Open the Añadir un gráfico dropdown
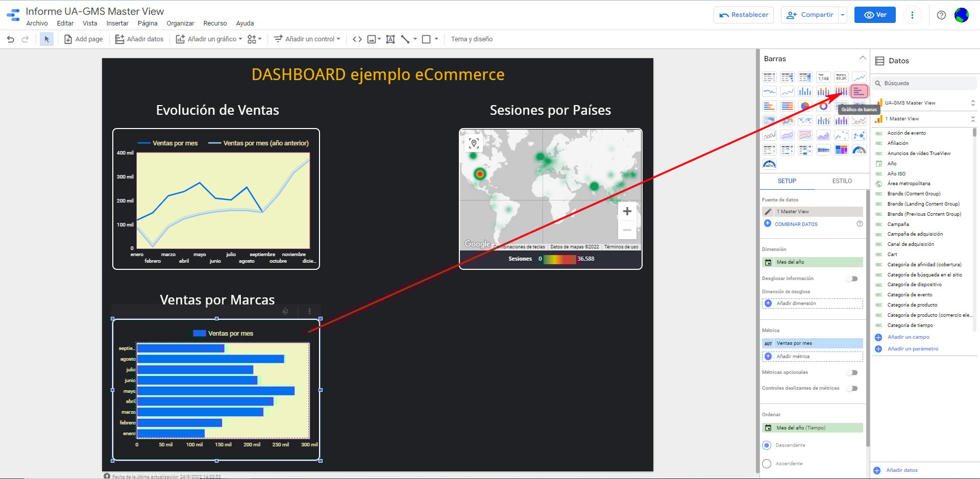This screenshot has height=479, width=980. click(x=209, y=39)
